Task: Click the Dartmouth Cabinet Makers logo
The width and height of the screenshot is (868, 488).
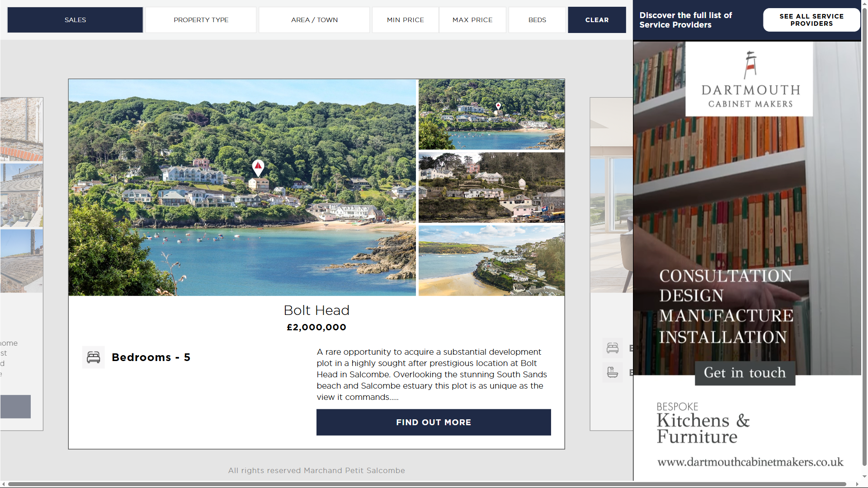Action: click(x=749, y=79)
